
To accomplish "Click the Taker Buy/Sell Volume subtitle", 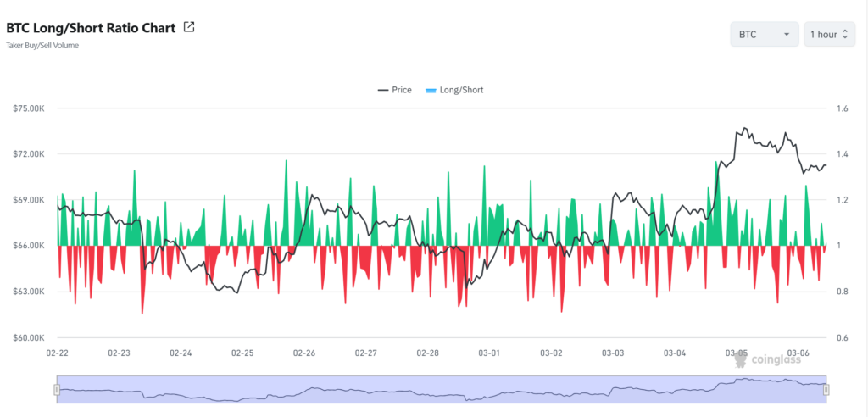I will [42, 46].
